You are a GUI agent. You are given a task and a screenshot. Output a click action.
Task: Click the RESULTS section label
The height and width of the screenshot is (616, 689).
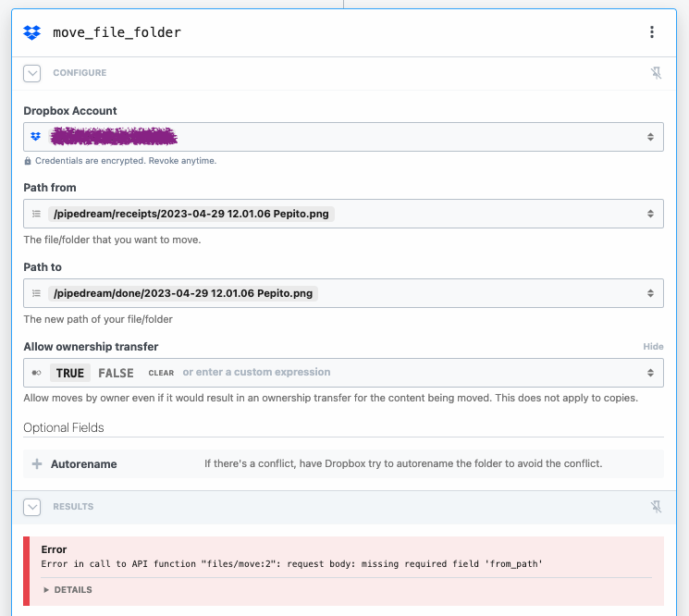coord(73,507)
